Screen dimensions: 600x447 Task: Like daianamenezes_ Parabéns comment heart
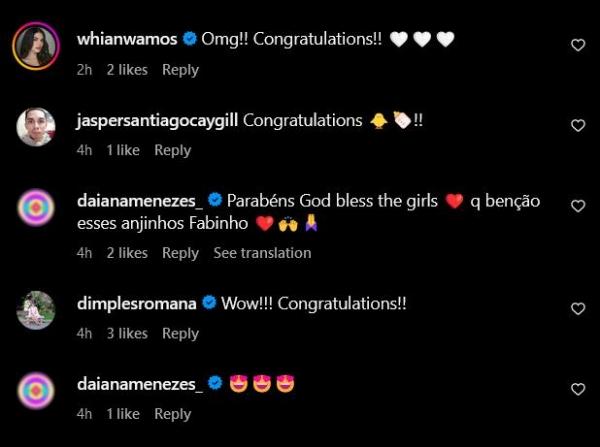[x=578, y=206]
